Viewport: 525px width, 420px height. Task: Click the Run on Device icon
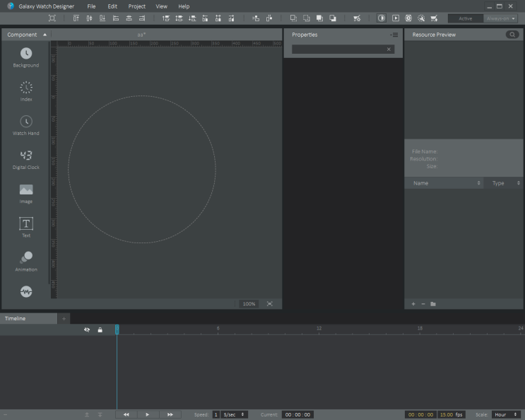pyautogui.click(x=408, y=18)
